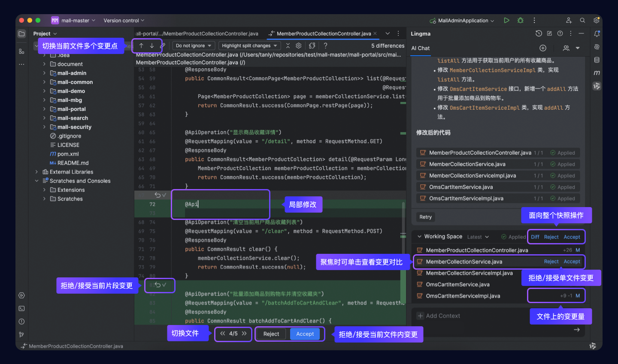
Task: Open agent mode dropdown arrow in AI Chat
Action: 578,48
